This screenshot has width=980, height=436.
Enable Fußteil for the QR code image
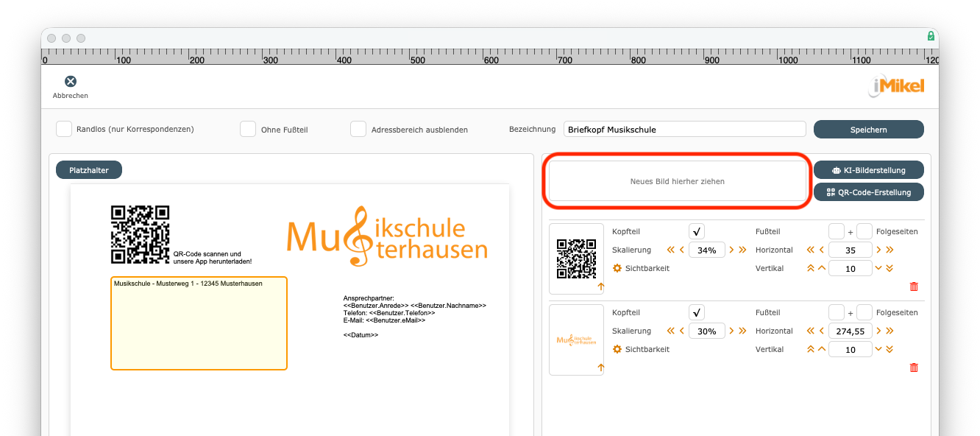click(837, 231)
